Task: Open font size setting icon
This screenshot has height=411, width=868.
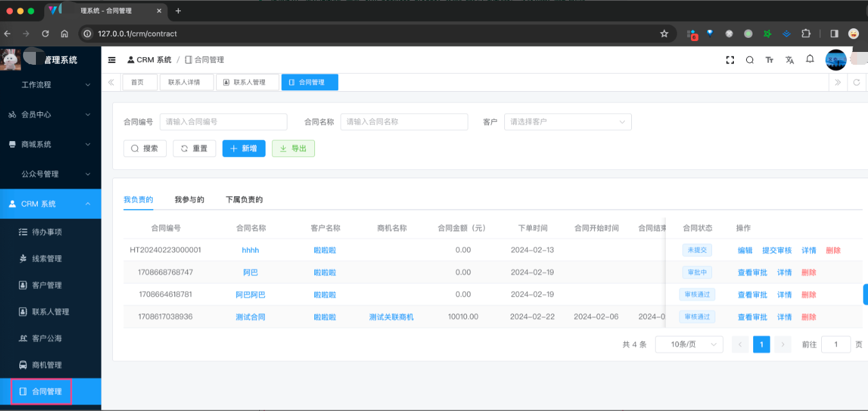Action: [769, 60]
